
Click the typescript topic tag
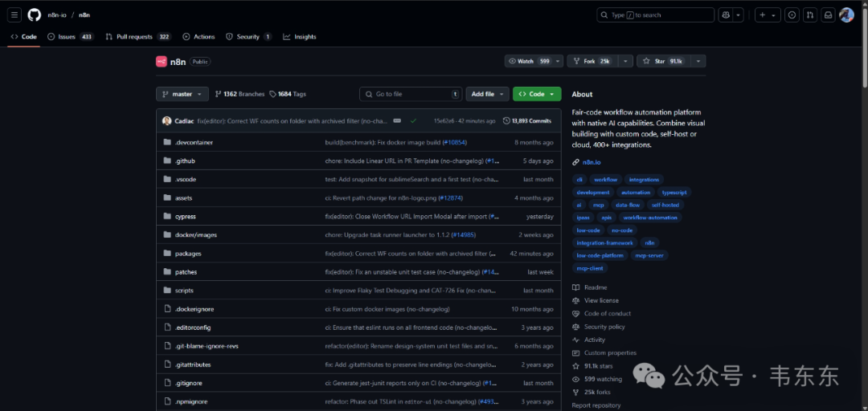pyautogui.click(x=674, y=193)
